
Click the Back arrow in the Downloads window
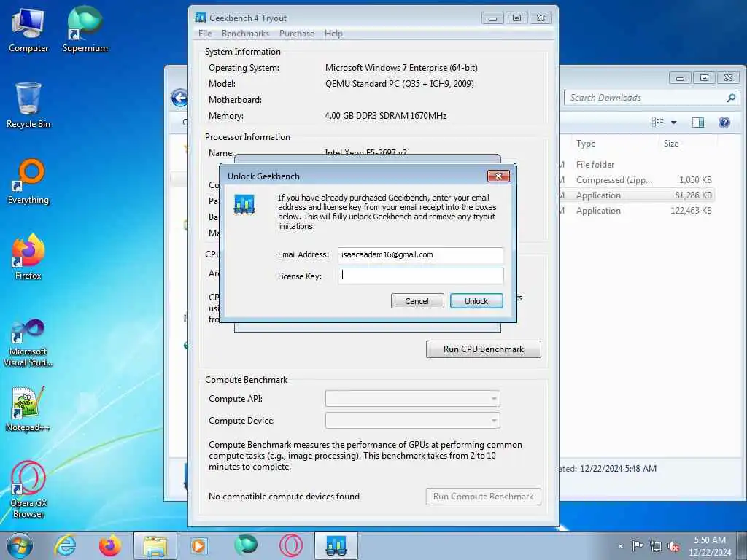click(179, 98)
